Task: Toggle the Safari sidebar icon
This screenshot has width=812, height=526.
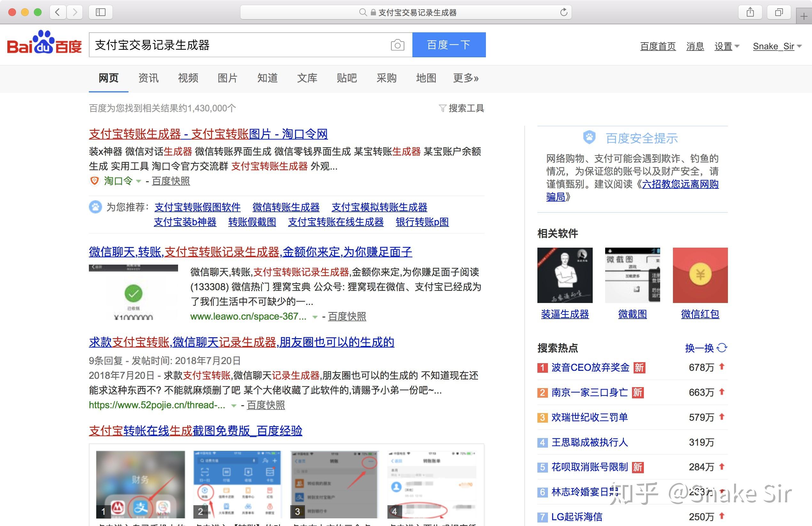Action: (x=101, y=12)
